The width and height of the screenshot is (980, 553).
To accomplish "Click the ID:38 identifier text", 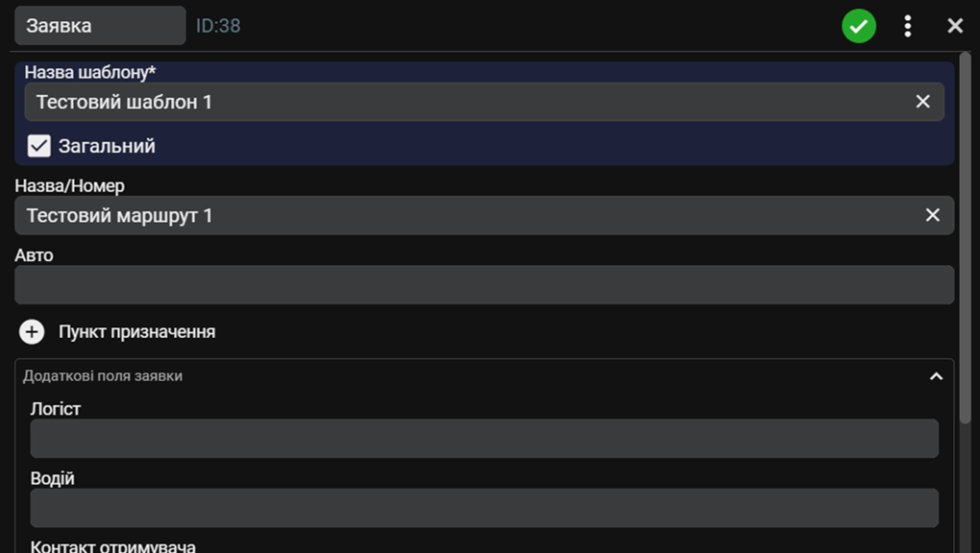I will click(218, 26).
